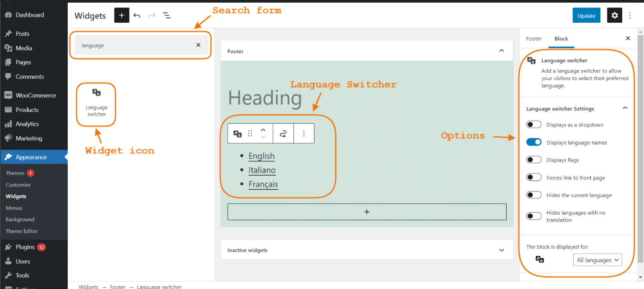The image size is (644, 289).
Task: Click the right sidebar vertical scrollbar
Action: pos(640,148)
